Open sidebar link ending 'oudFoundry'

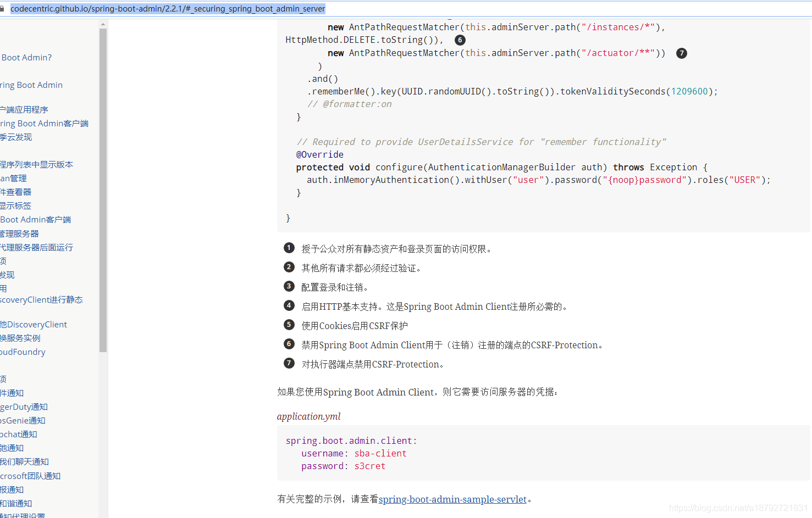point(23,352)
